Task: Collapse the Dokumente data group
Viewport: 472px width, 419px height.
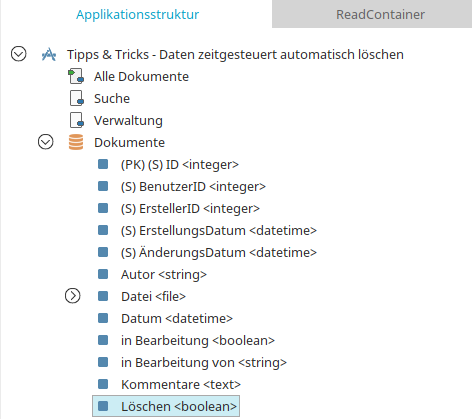Action: click(46, 142)
